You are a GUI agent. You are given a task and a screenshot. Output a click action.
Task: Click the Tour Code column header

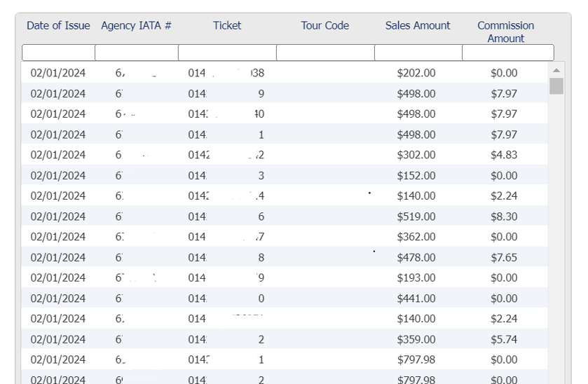point(324,26)
